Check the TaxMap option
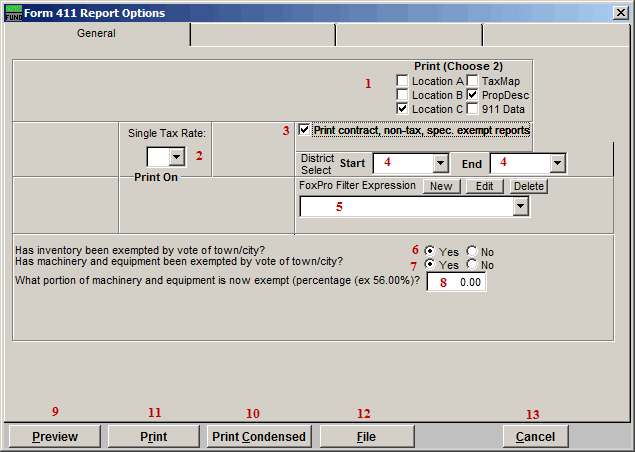The image size is (635, 452). 472,80
